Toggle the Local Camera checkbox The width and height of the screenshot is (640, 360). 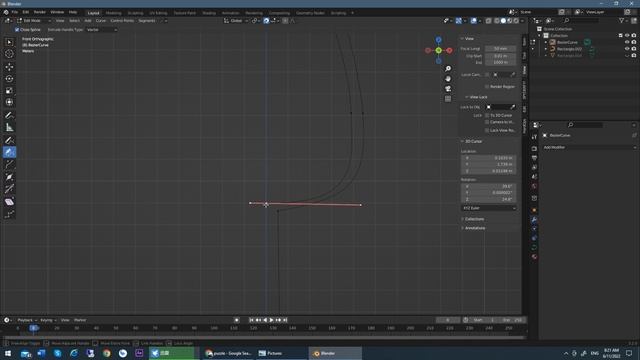coord(487,75)
